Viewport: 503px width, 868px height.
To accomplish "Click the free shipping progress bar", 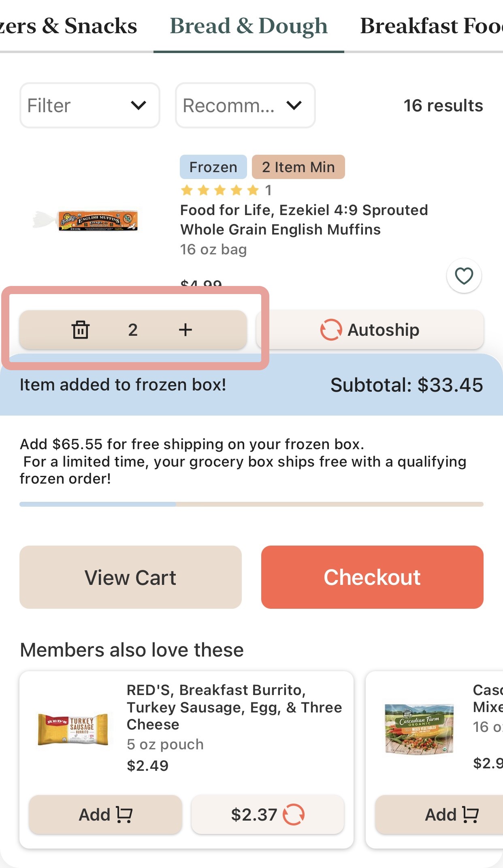I will coord(251,503).
